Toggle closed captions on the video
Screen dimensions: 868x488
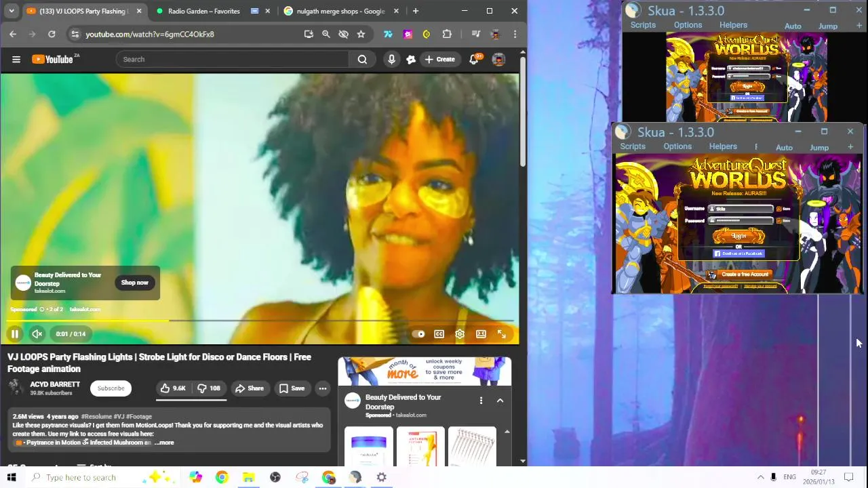tap(439, 333)
